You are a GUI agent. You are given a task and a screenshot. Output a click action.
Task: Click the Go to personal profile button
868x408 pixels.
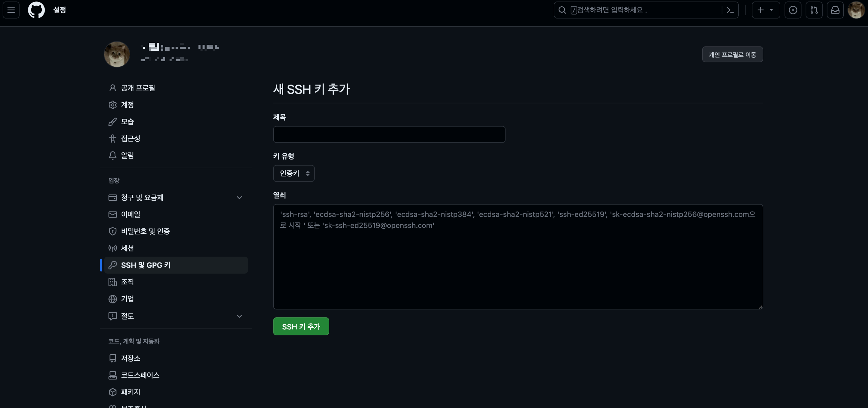(732, 55)
